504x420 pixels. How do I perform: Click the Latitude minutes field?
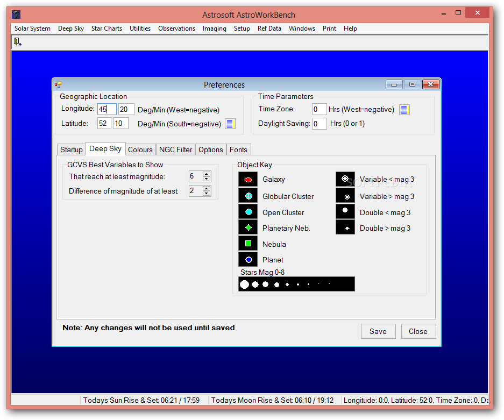(x=120, y=123)
